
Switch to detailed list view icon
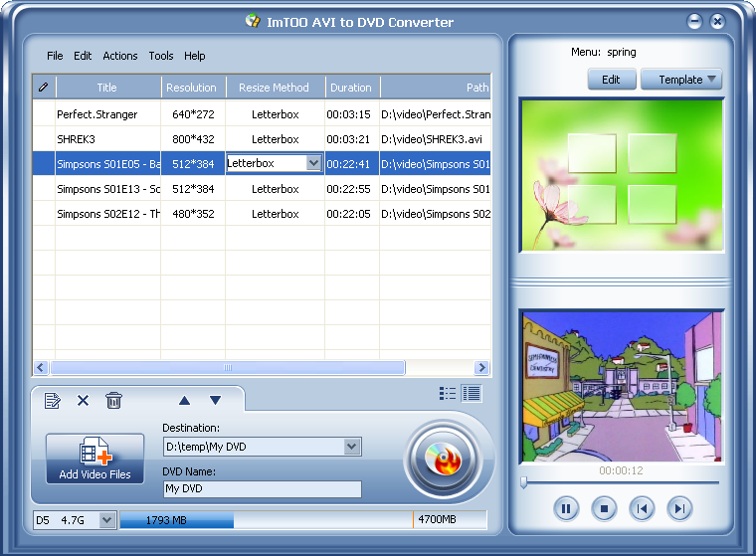[472, 394]
